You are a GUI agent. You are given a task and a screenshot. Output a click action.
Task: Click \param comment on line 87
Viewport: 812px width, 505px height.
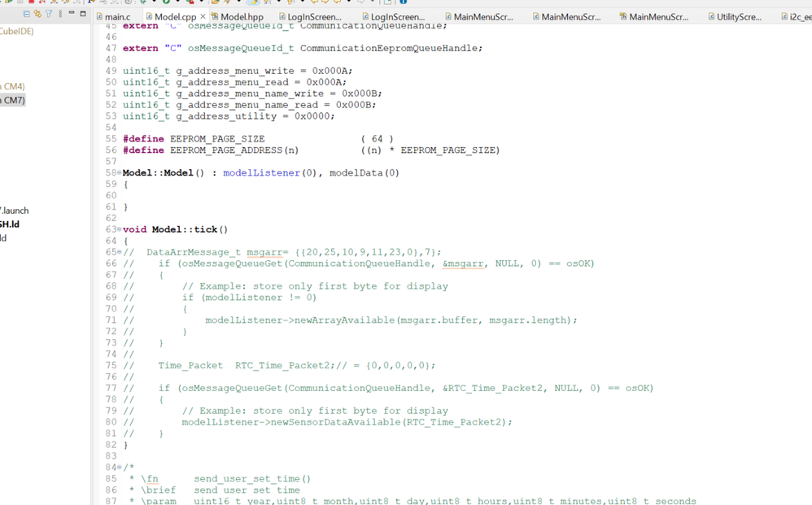[158, 501]
